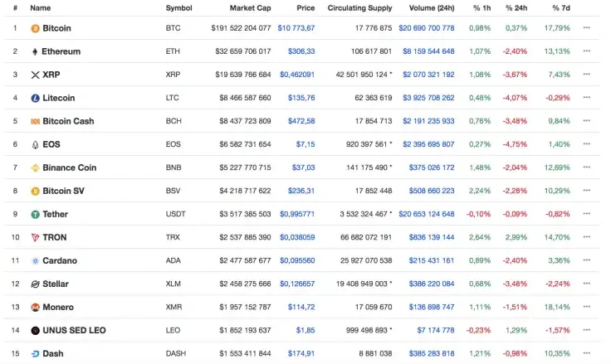
Task: Open the Bitcoin Cash name link
Action: [x=68, y=121]
